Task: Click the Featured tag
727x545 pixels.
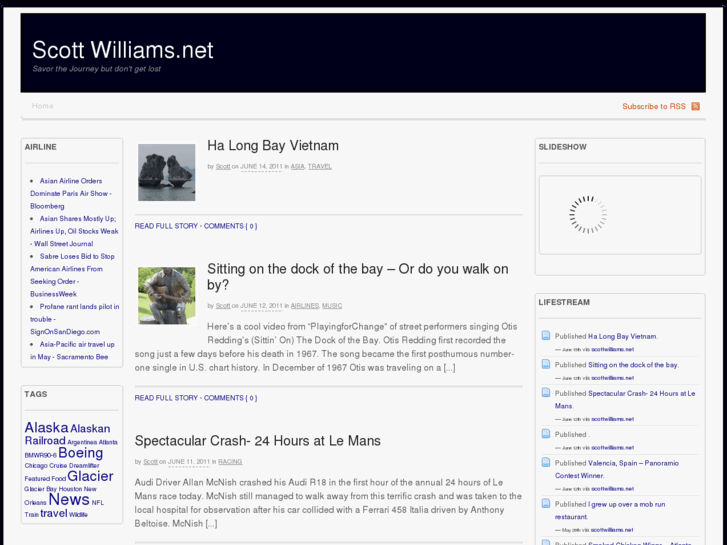Action: (x=37, y=479)
